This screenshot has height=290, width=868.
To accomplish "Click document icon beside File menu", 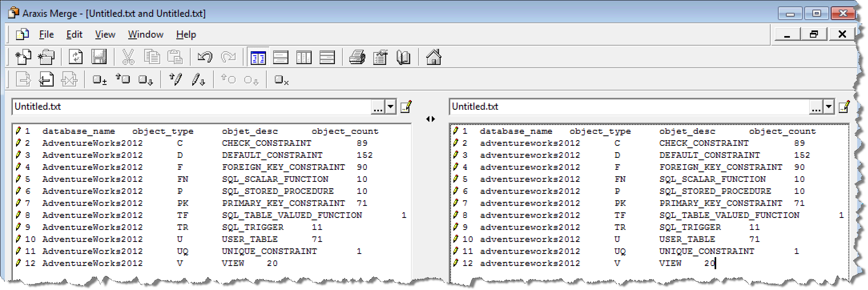I will [x=22, y=34].
